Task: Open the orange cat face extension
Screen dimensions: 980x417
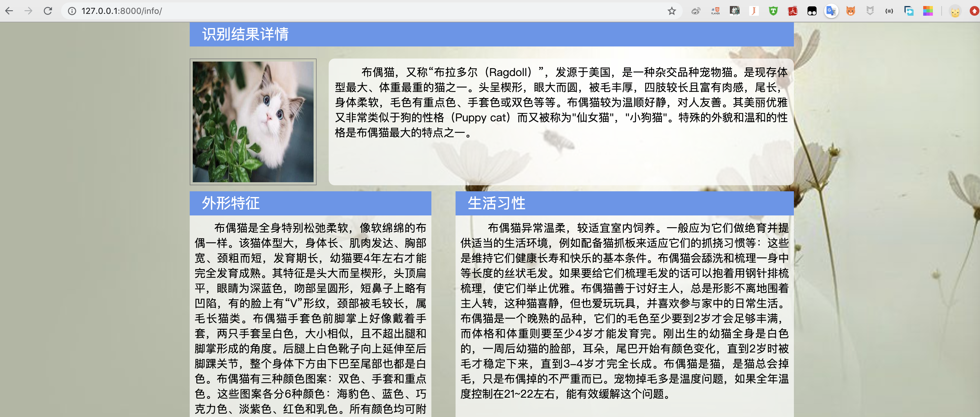Action: click(851, 11)
